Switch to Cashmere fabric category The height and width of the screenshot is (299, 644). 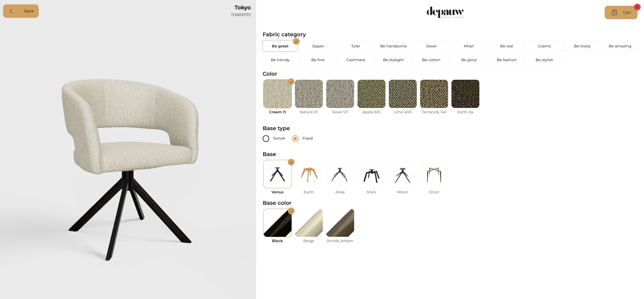tap(355, 60)
